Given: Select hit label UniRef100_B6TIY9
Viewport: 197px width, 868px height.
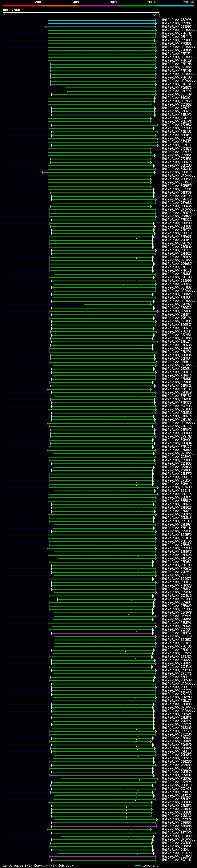Looking at the screenshot, I should pos(177,833).
